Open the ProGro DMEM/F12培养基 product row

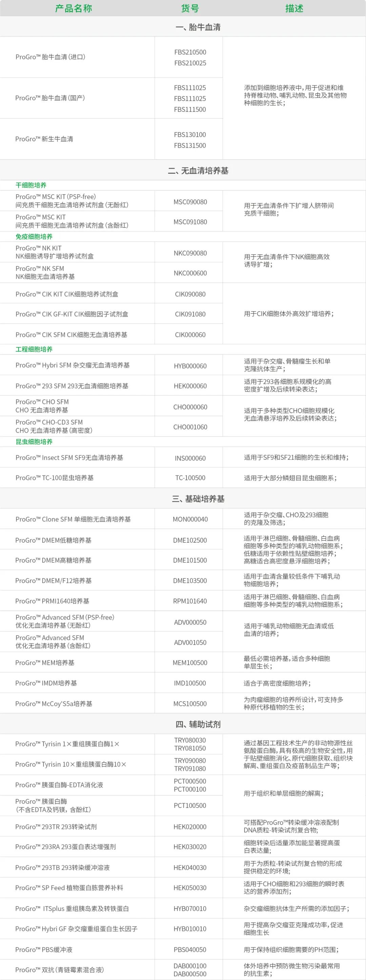(x=53, y=581)
